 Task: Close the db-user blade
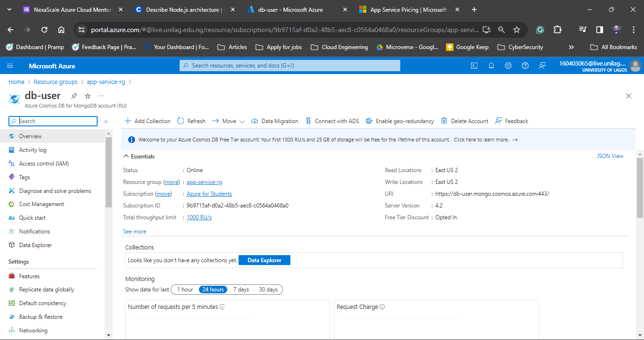pyautogui.click(x=628, y=96)
